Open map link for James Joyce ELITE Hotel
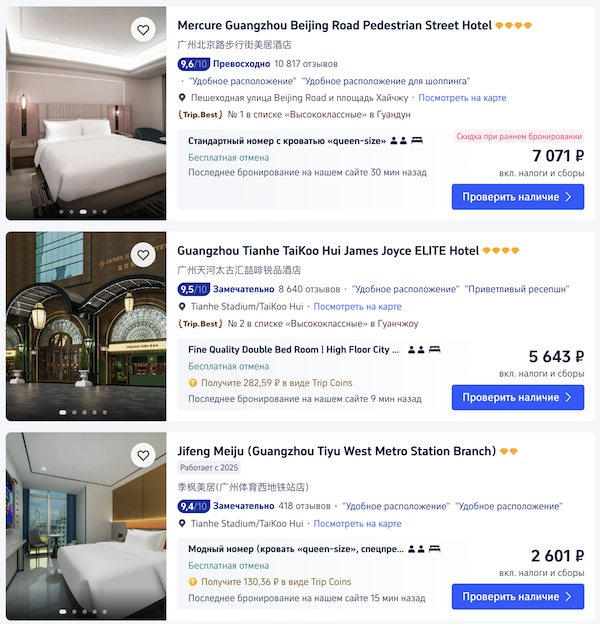 357,307
